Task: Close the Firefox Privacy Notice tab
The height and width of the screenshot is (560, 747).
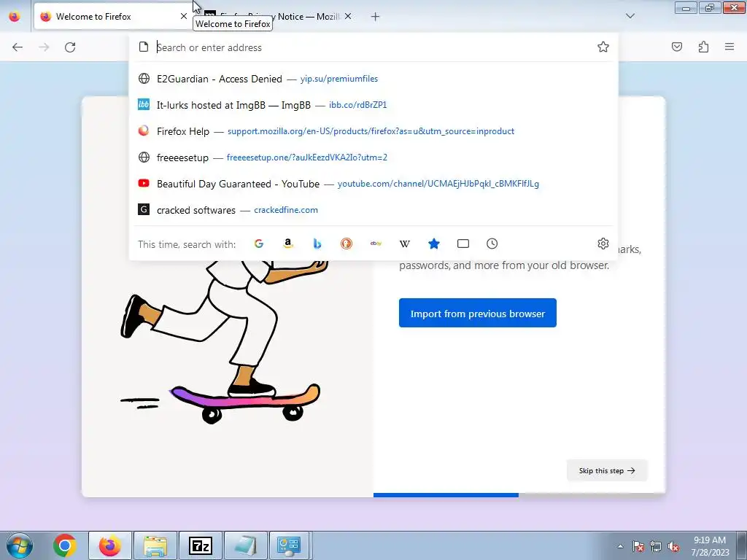Action: pyautogui.click(x=348, y=16)
